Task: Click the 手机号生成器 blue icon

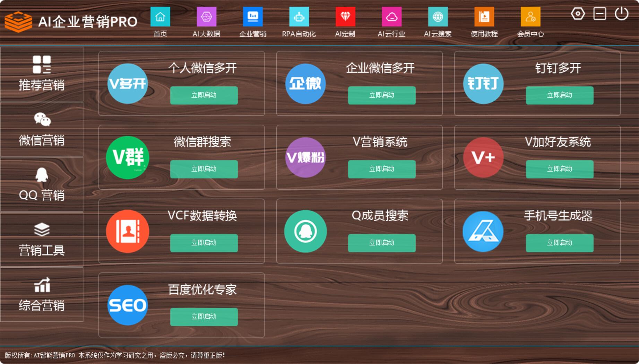Action: 483,231
